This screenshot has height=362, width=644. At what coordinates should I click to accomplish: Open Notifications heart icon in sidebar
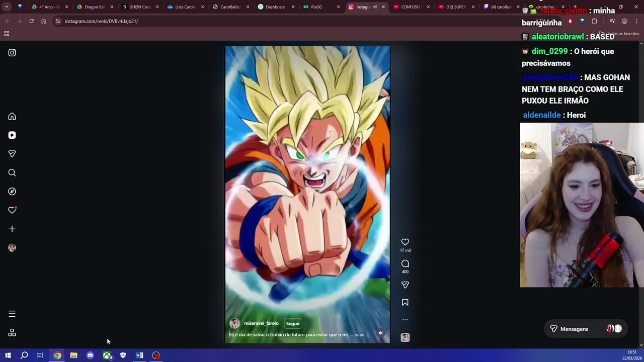point(12,210)
